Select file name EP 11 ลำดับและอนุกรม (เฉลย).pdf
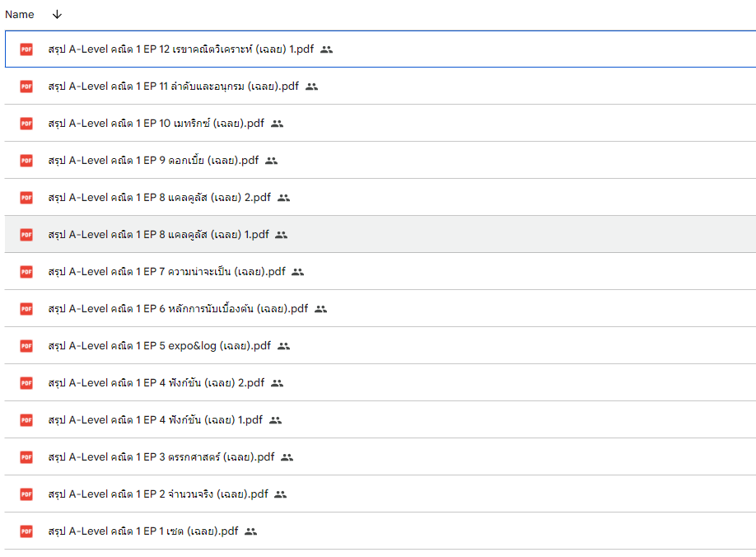Screen dimensions: 756x557 coord(174,87)
